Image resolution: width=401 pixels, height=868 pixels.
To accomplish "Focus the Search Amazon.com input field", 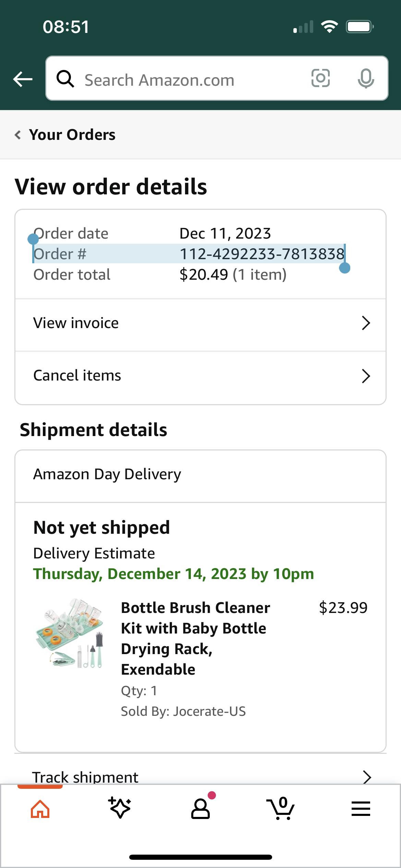I will [192, 80].
